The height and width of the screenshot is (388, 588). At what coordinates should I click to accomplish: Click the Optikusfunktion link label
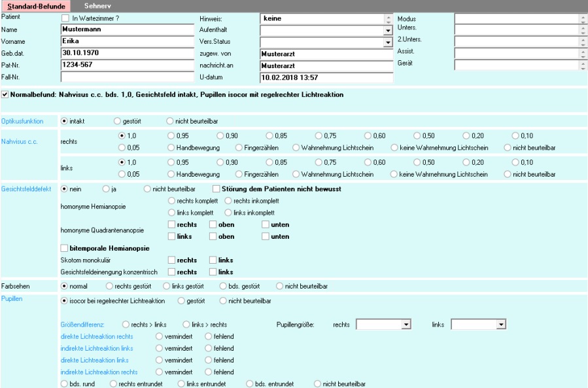tap(22, 121)
